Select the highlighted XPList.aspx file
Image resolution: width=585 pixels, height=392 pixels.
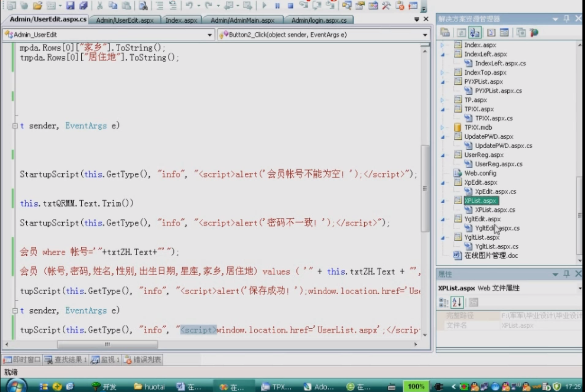pyautogui.click(x=481, y=201)
